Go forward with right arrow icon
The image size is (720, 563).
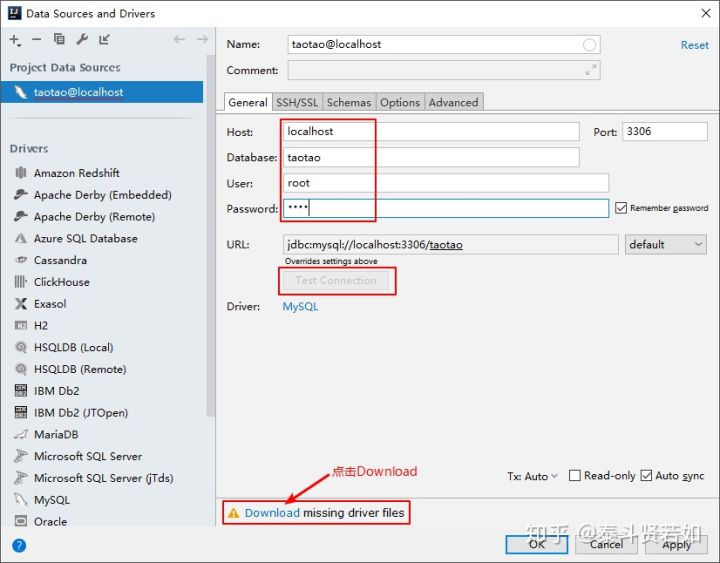[202, 39]
